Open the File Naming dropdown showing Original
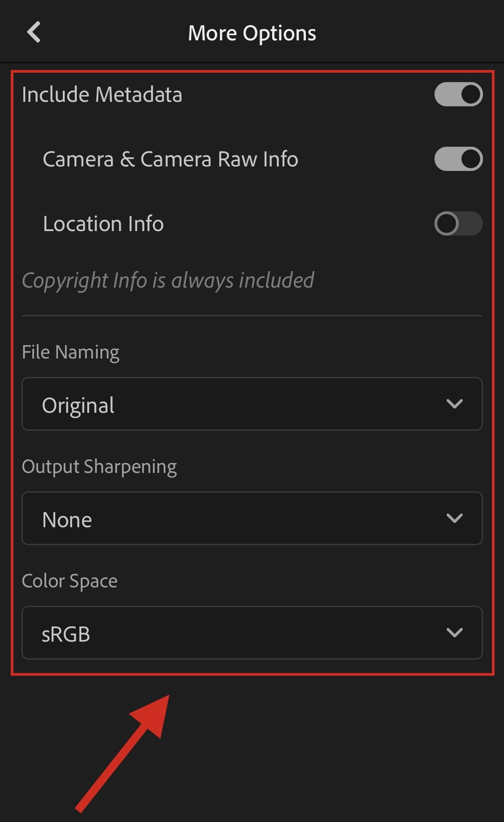Image resolution: width=504 pixels, height=822 pixels. 252,404
